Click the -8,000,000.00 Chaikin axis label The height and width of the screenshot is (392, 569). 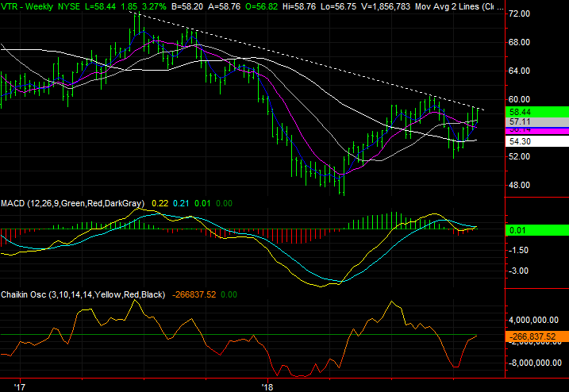[x=534, y=363]
